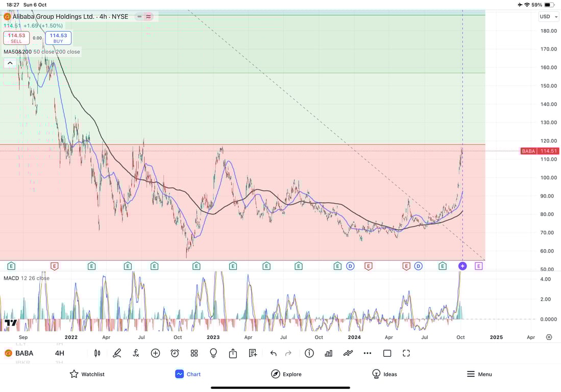
Task: Select the MACD 12 26 close legend
Action: (x=27, y=278)
